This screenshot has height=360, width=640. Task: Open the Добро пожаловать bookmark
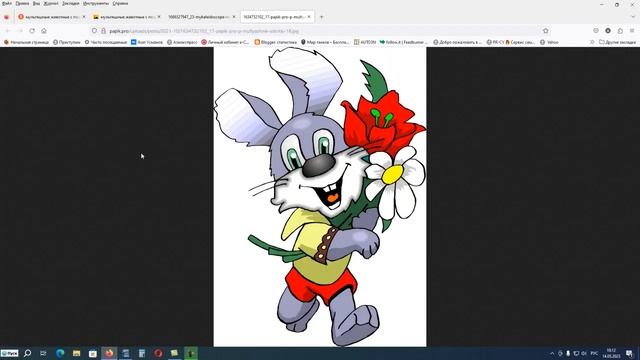click(x=458, y=42)
